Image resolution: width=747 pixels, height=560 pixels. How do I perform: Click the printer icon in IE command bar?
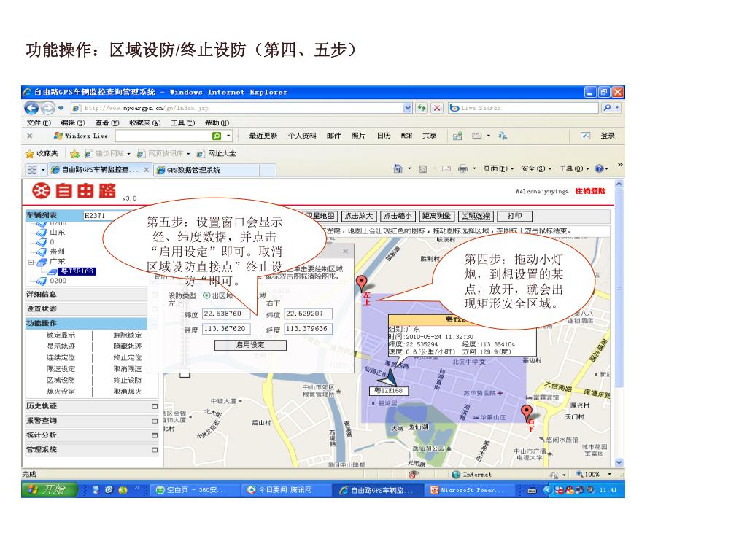tap(462, 169)
